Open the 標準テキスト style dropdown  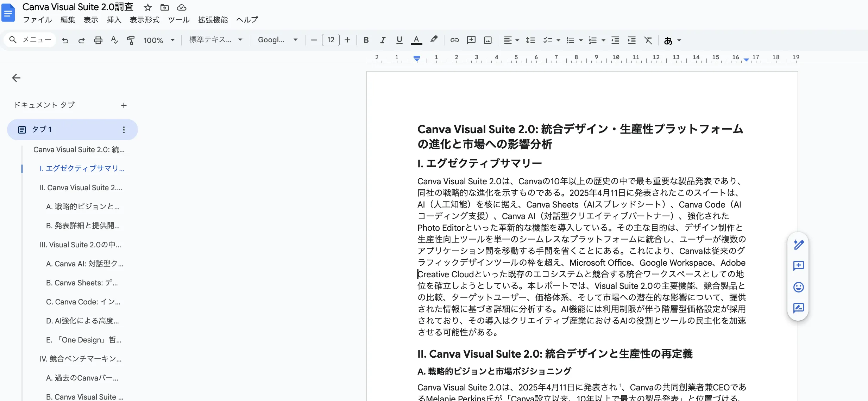click(216, 40)
